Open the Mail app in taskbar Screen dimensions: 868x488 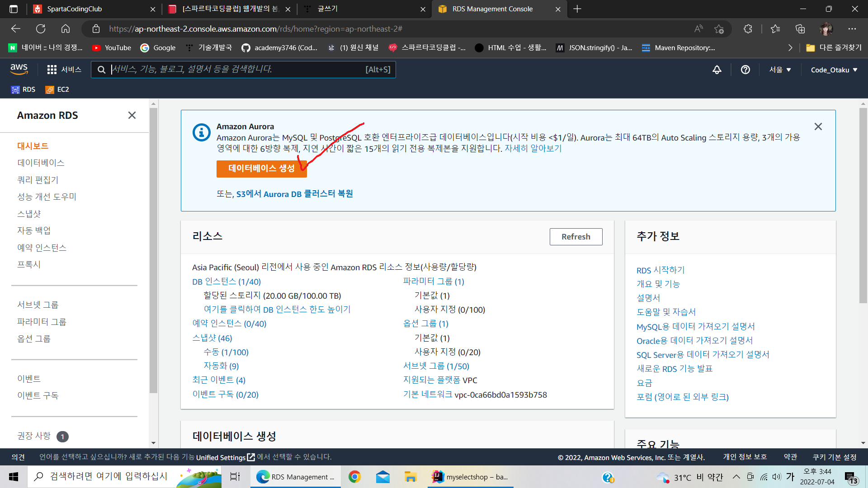[x=382, y=477]
